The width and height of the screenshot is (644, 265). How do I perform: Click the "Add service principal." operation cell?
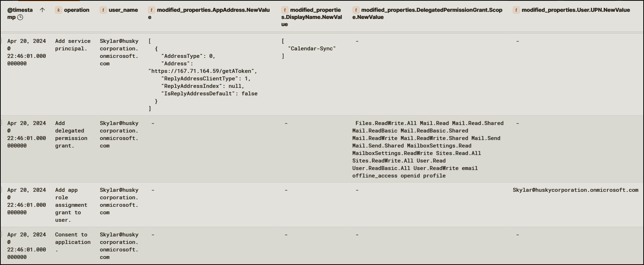point(73,45)
